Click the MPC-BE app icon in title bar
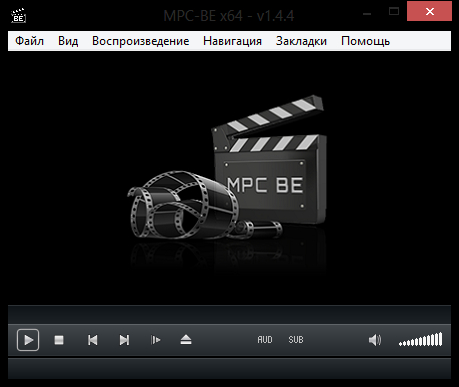The height and width of the screenshot is (387, 459). tap(18, 16)
